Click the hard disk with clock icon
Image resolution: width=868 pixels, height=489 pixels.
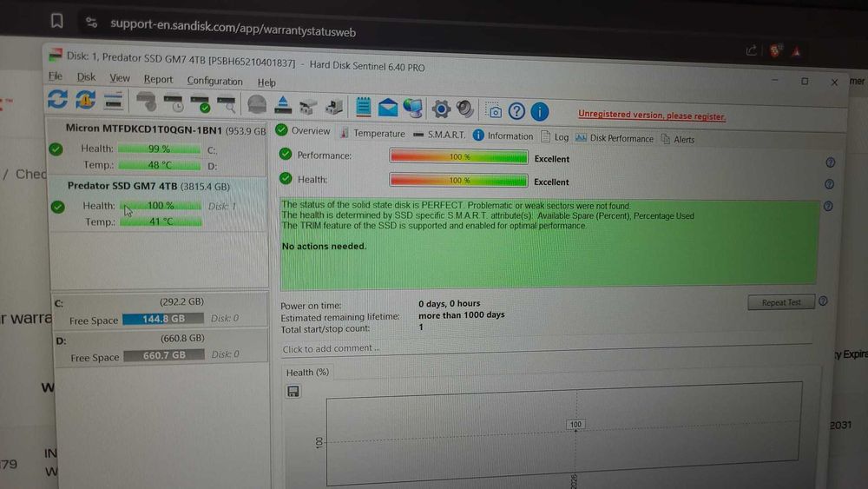pos(174,103)
